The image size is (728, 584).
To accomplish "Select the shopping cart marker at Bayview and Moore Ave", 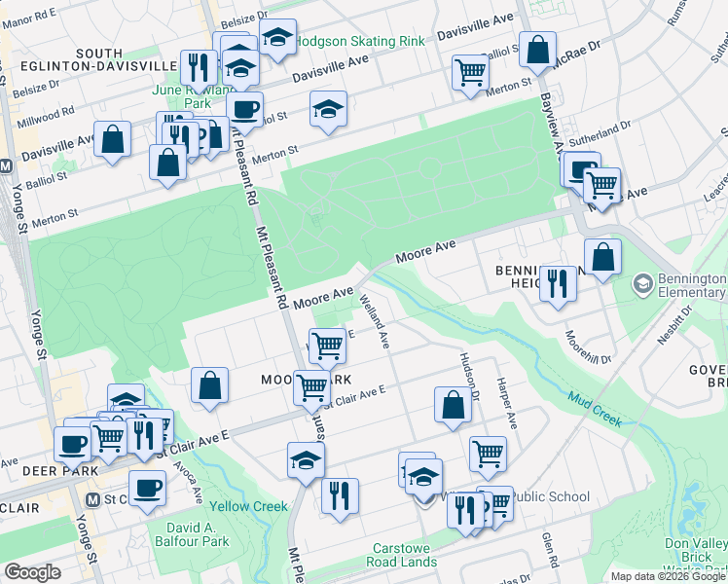I will [x=601, y=186].
